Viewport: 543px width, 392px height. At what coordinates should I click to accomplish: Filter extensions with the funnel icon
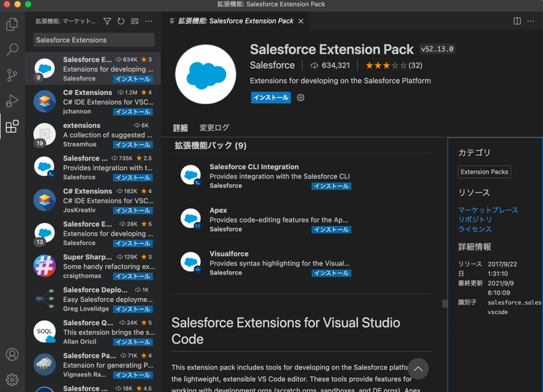click(x=108, y=21)
